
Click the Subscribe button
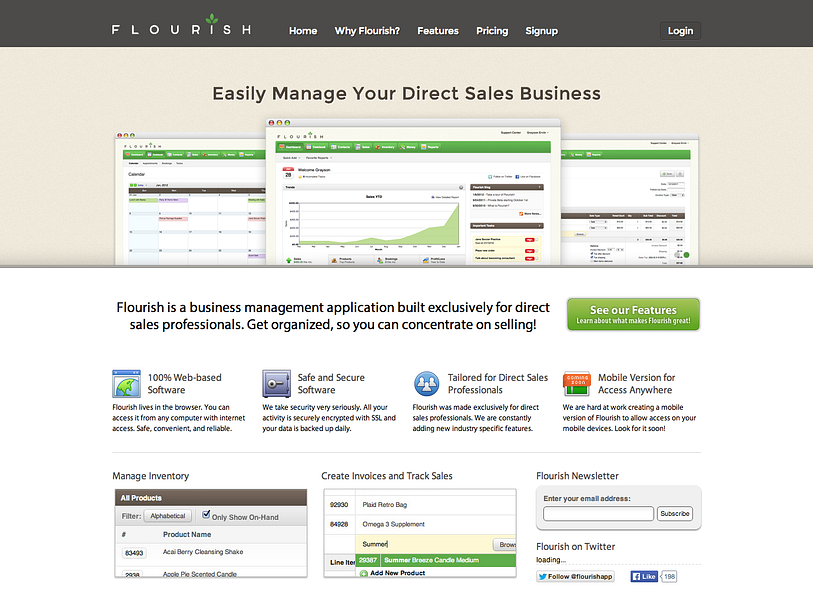[x=675, y=513]
